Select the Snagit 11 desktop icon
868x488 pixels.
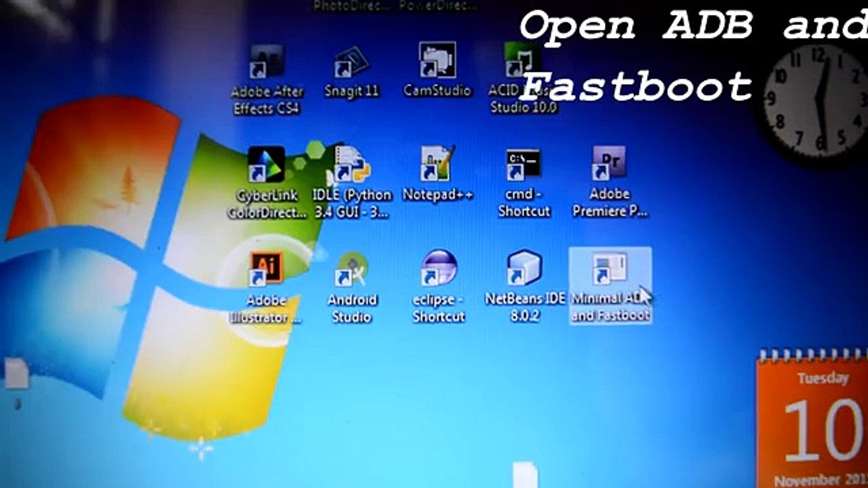(351, 72)
